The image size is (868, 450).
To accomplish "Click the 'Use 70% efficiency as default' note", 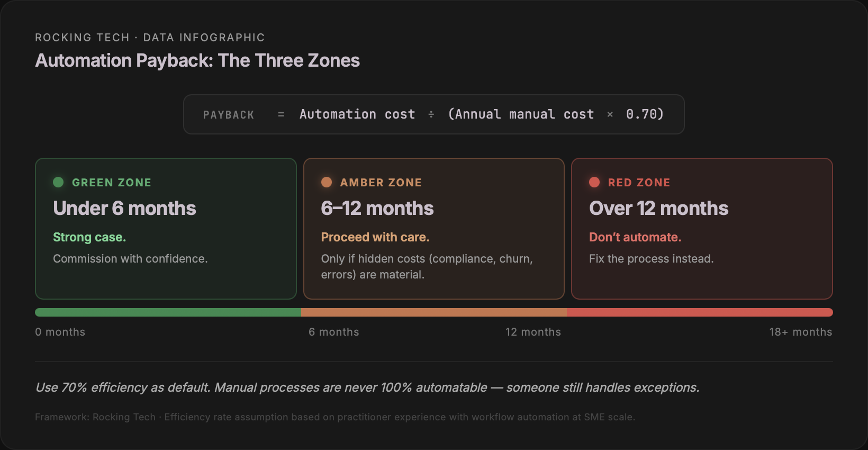I will coord(367,388).
